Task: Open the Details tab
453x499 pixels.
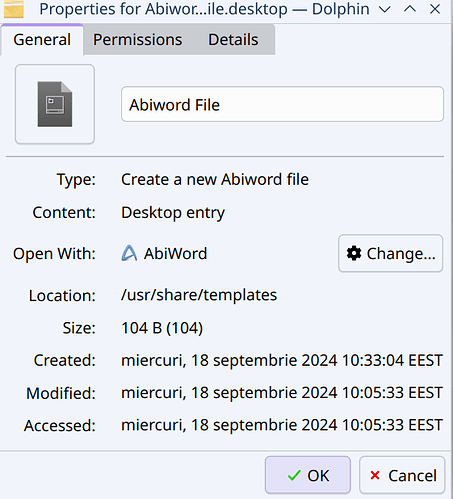Action: point(233,40)
